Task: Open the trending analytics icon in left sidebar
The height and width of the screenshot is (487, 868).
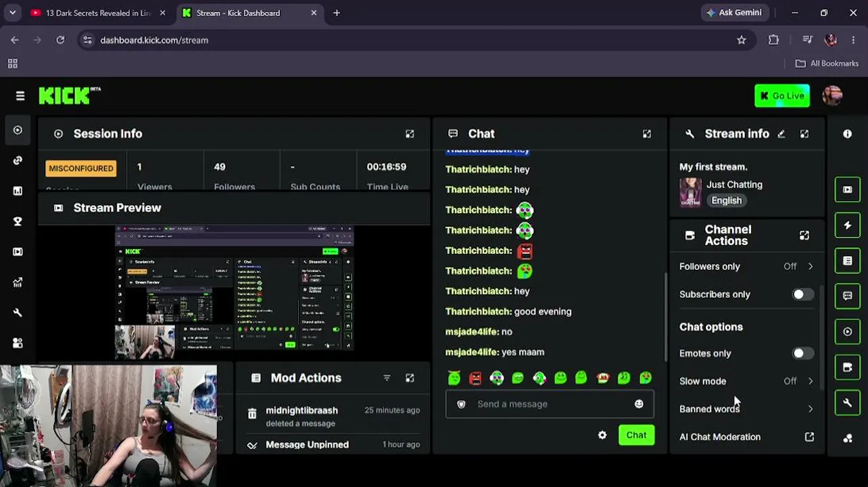Action: tap(18, 282)
